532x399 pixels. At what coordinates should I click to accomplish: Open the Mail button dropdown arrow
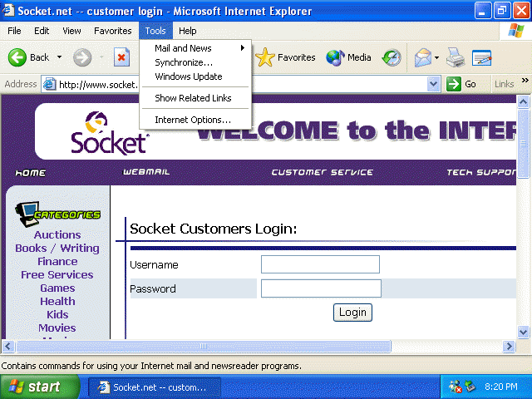pyautogui.click(x=436, y=57)
